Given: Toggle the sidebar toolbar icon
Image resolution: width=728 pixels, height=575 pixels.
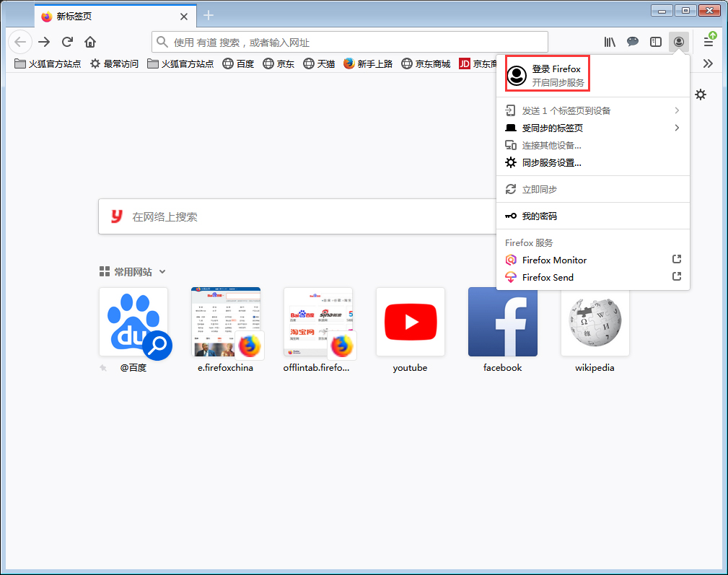Looking at the screenshot, I should click(656, 42).
